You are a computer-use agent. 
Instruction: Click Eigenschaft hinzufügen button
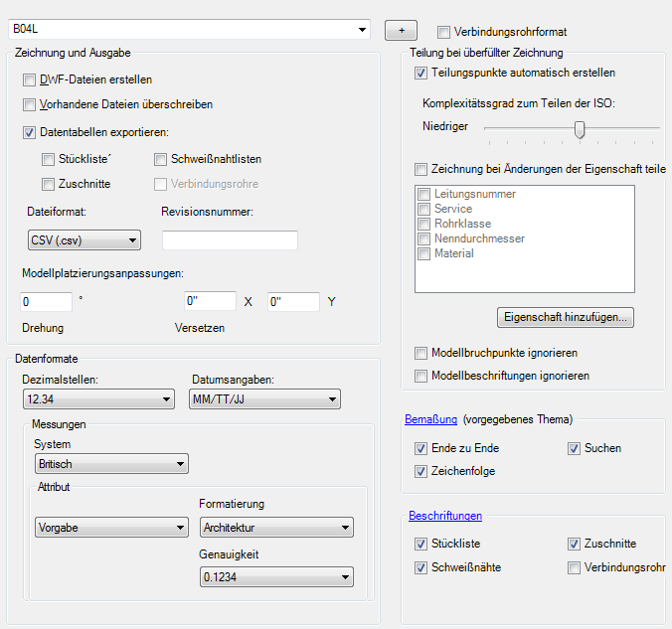click(566, 318)
